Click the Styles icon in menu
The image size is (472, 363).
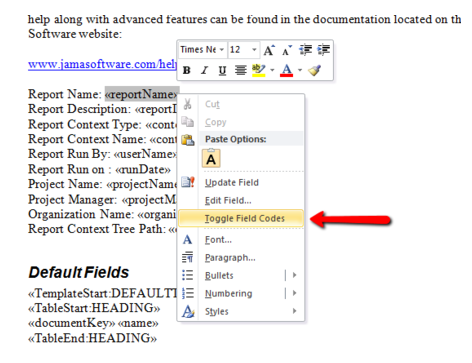pos(188,311)
